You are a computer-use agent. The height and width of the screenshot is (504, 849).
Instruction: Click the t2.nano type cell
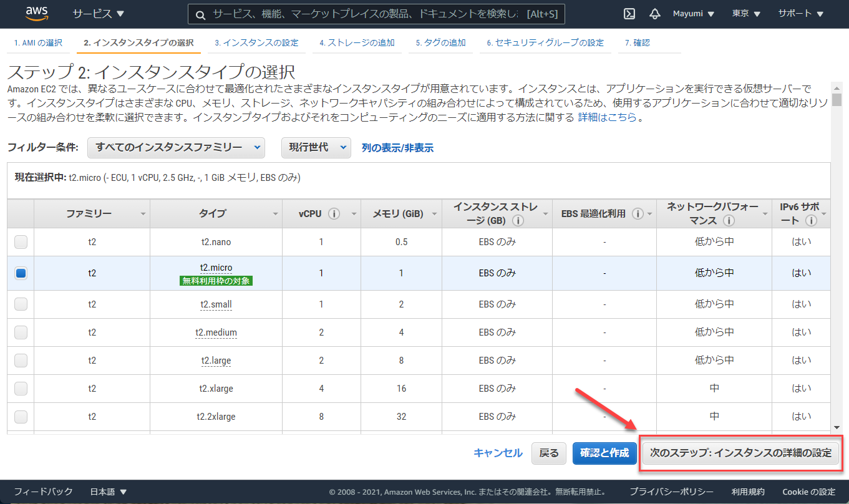pos(216,242)
